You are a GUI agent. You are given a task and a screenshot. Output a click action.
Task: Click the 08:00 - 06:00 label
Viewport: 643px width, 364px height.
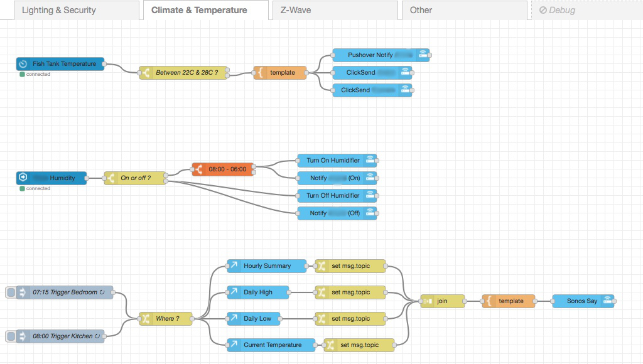[227, 169]
